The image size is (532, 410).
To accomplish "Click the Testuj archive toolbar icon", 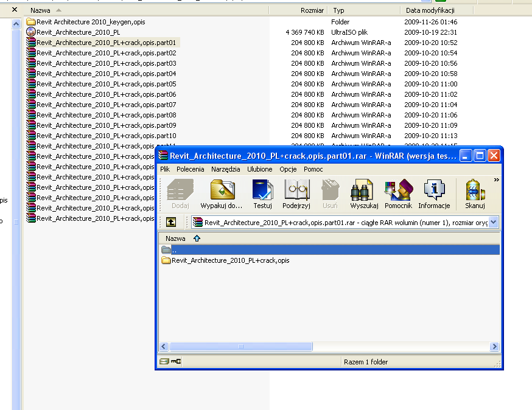I will coord(262,189).
